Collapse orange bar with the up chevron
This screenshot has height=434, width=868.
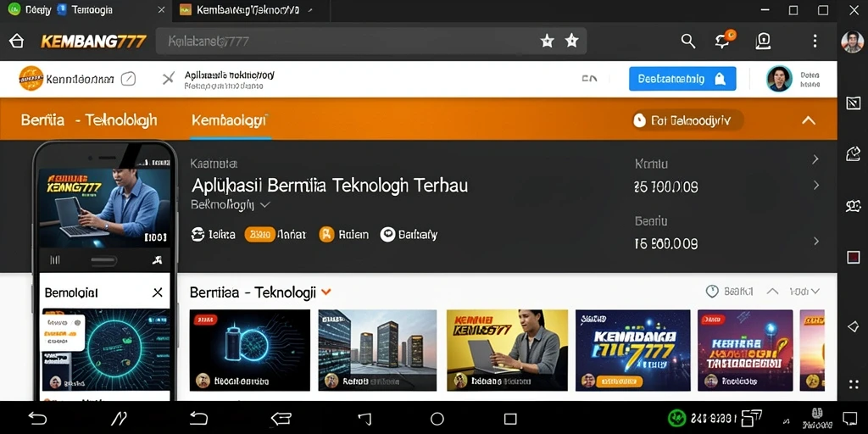809,120
